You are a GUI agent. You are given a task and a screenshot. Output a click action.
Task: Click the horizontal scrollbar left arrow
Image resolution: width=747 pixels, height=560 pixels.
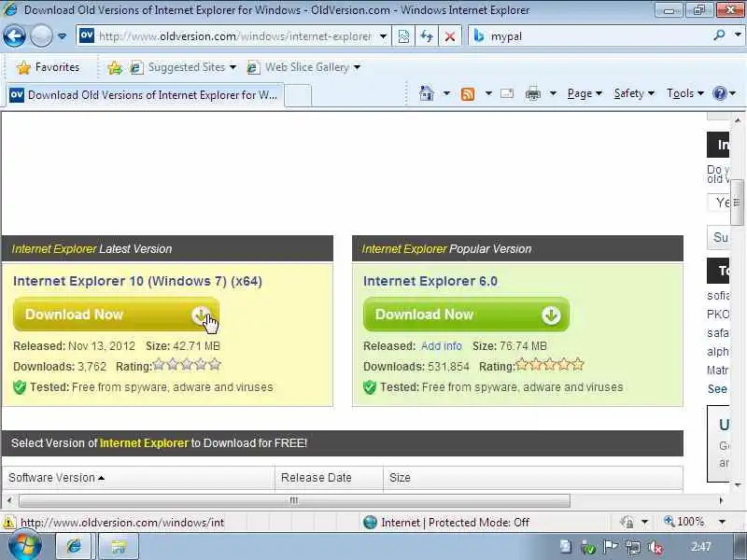pyautogui.click(x=9, y=500)
